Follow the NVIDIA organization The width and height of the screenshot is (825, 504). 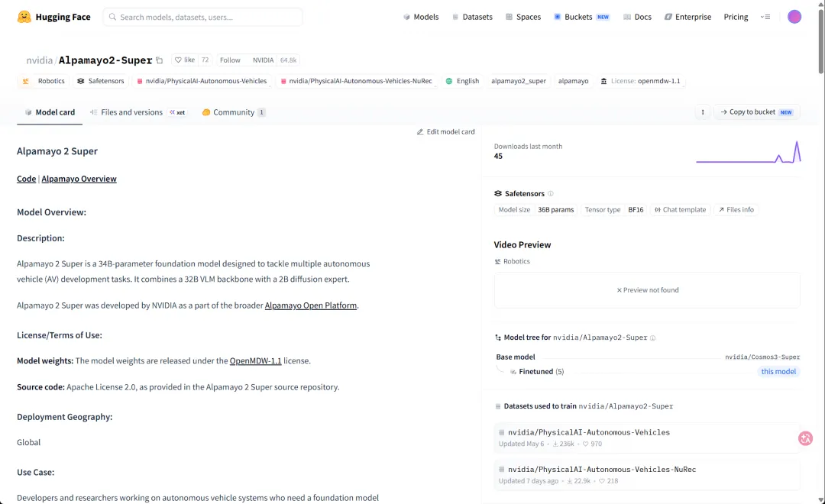click(230, 60)
